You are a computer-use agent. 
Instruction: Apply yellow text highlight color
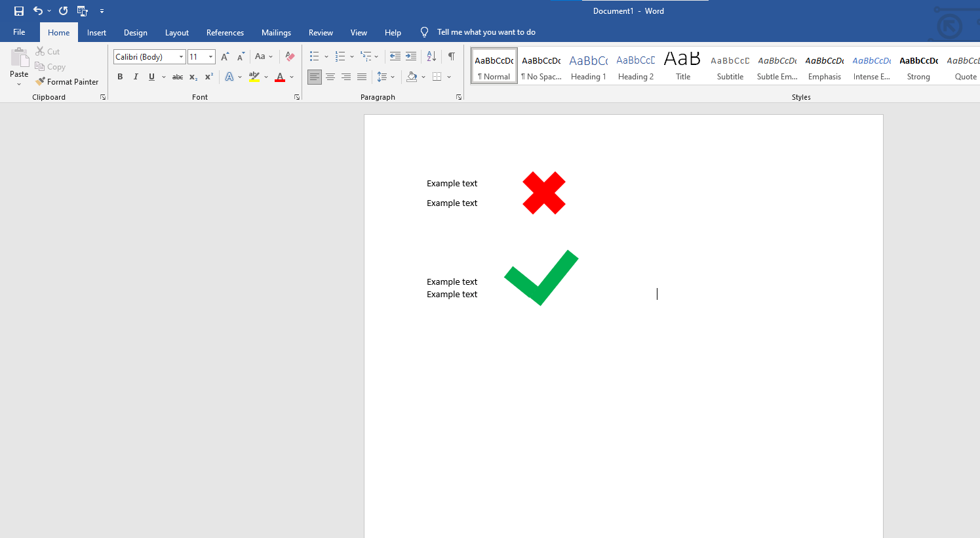point(254,77)
